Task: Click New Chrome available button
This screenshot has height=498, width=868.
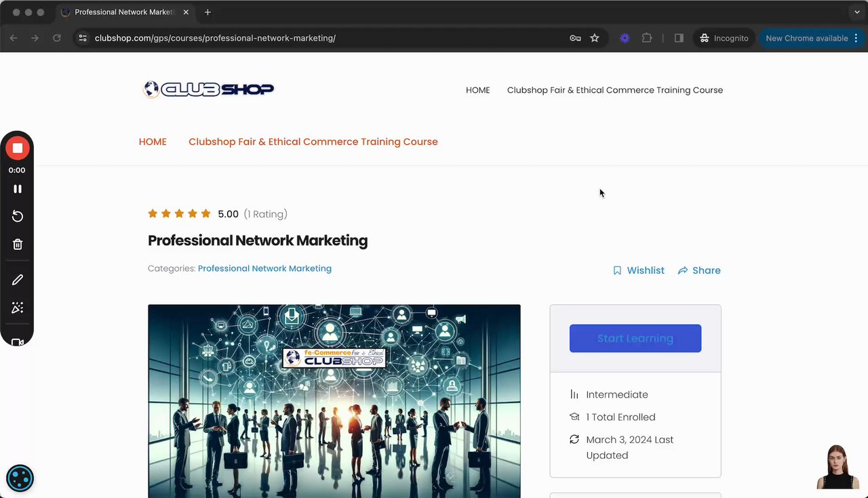Action: point(811,38)
